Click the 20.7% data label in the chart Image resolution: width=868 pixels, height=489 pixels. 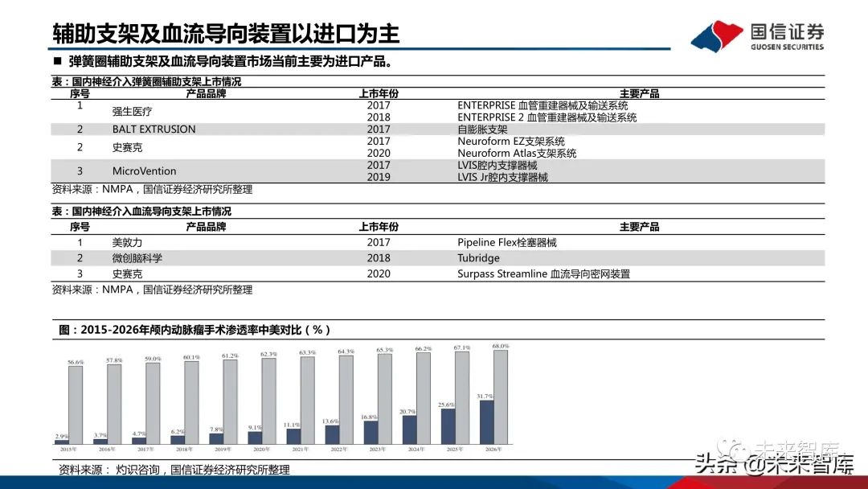[407, 412]
